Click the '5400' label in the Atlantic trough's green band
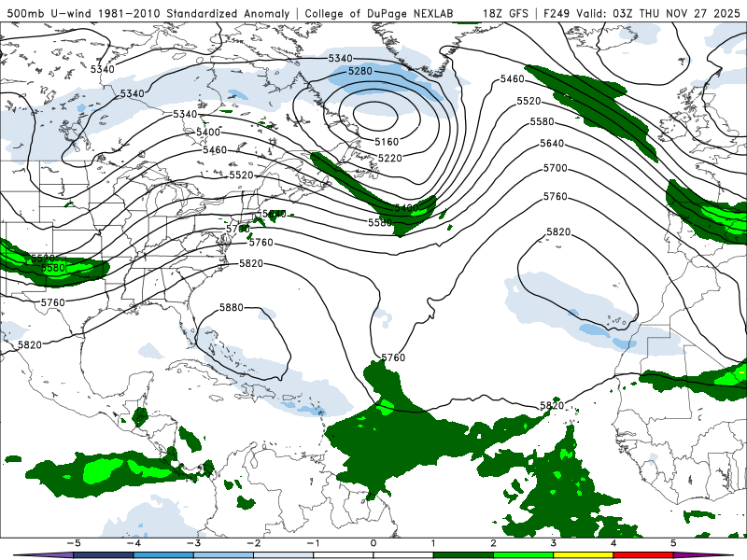This screenshot has height=560, width=747. tap(406, 208)
